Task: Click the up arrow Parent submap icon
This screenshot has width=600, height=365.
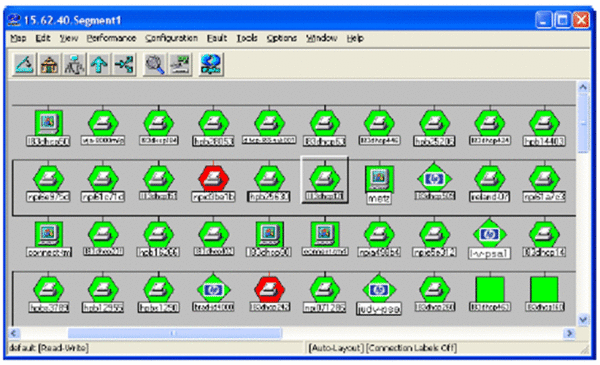Action: (99, 64)
